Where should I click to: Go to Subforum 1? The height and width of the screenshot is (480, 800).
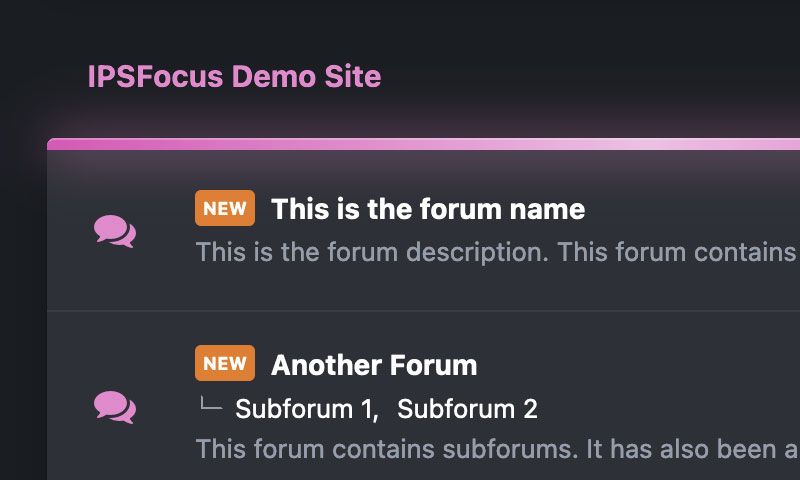pos(307,409)
